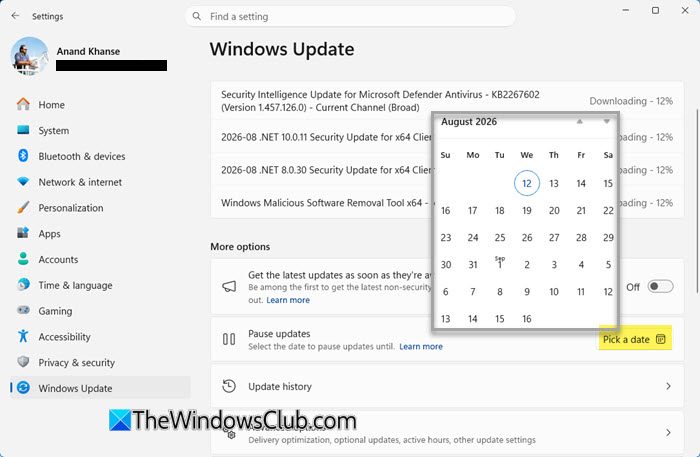This screenshot has width=700, height=457.
Task: Click the Bluetooth icon in sidebar
Action: coord(23,156)
